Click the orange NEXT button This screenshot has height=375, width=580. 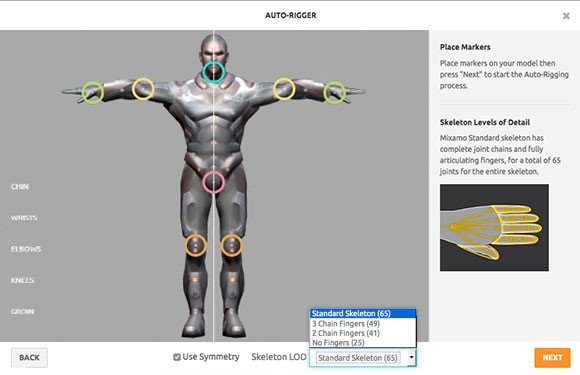point(552,358)
